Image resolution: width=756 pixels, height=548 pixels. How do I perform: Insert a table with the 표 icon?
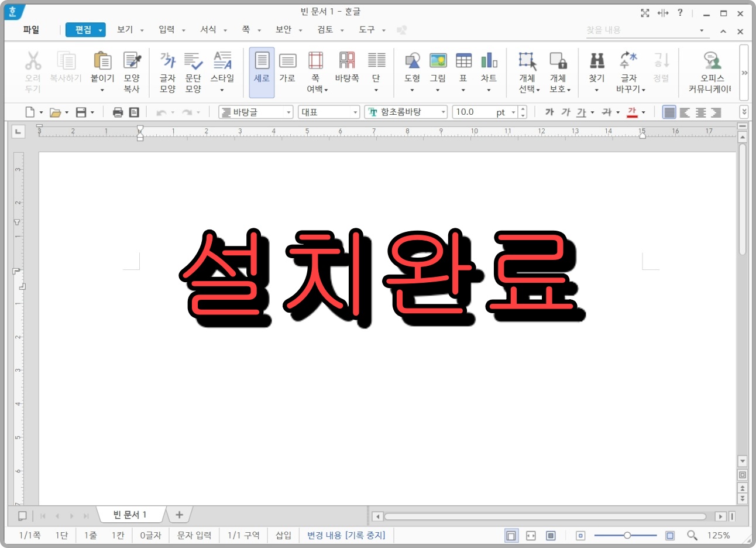(463, 66)
